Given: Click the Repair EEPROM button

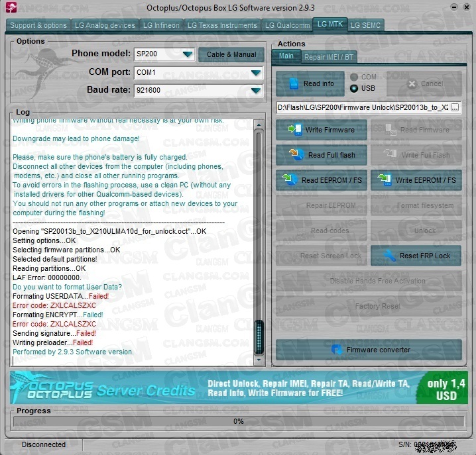Looking at the screenshot, I should pyautogui.click(x=322, y=205).
